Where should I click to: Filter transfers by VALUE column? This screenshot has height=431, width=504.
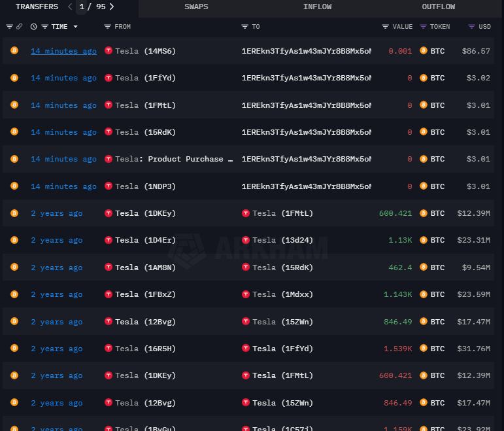[385, 27]
